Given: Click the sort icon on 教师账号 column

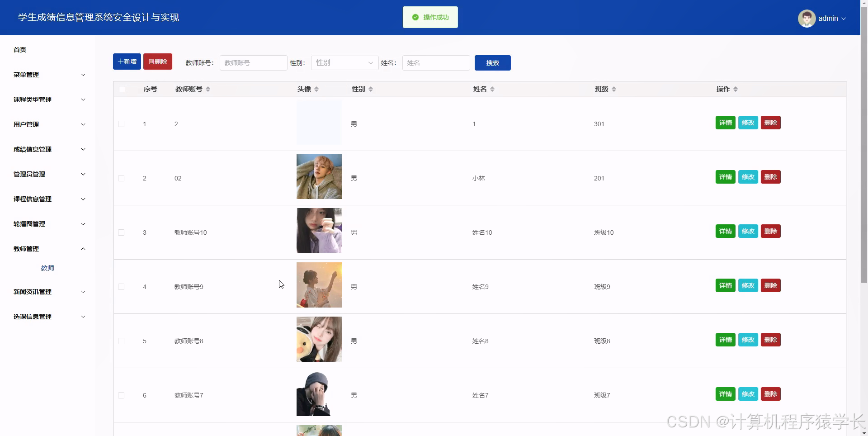Looking at the screenshot, I should coord(208,89).
